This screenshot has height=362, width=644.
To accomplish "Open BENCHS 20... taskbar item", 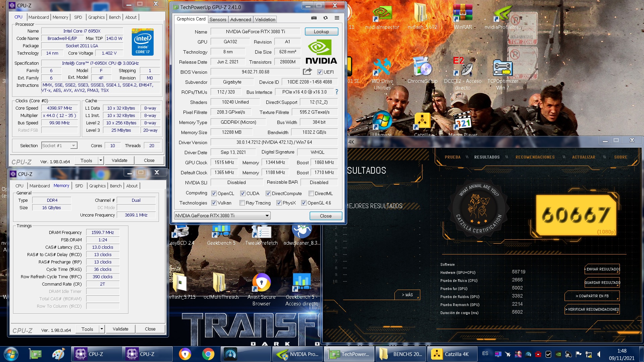I will click(x=401, y=354).
